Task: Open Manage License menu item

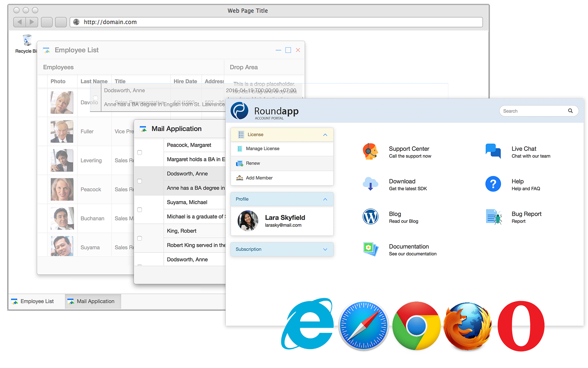Action: point(282,149)
